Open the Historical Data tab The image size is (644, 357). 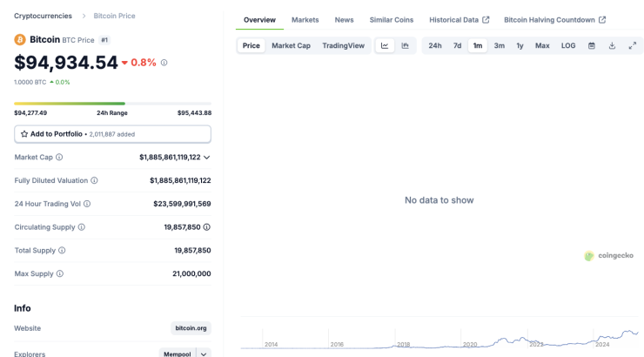point(460,20)
